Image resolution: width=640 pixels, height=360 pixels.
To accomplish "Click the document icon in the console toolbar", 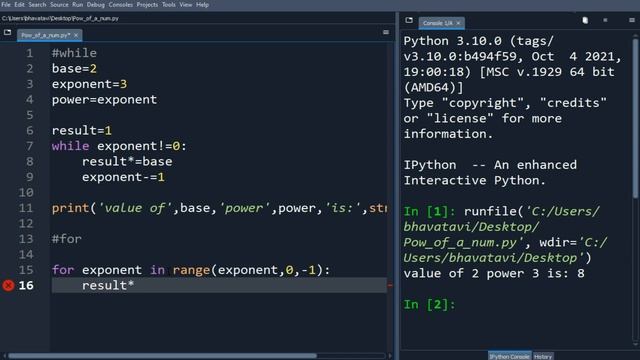I will [x=585, y=20].
